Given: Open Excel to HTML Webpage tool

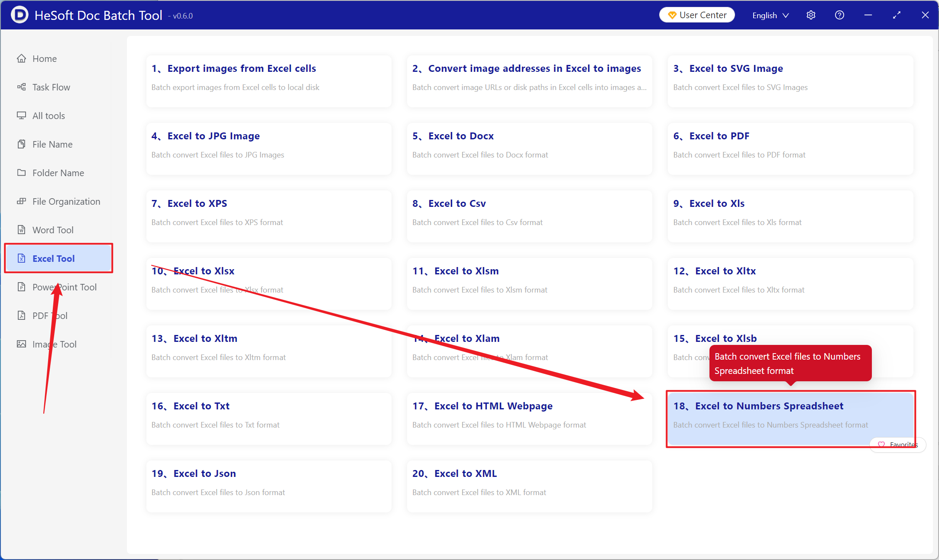Looking at the screenshot, I should [x=529, y=419].
